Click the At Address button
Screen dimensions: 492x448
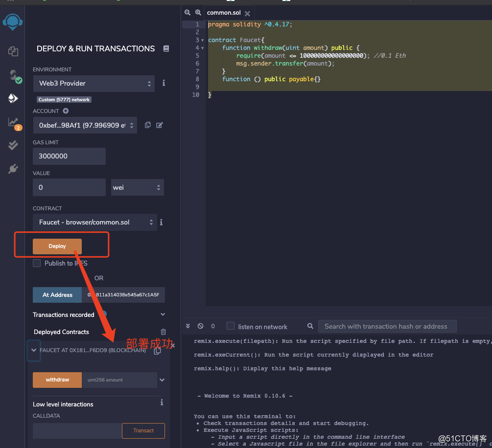point(57,295)
